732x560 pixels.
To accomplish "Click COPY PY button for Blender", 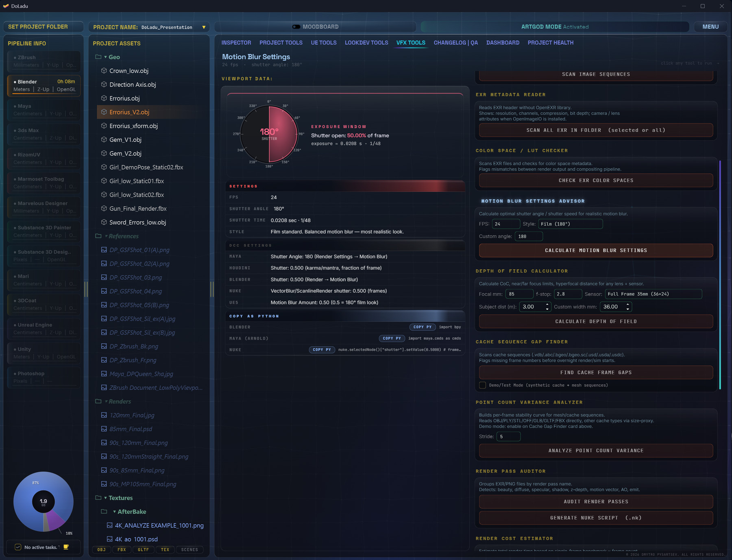I will (423, 327).
